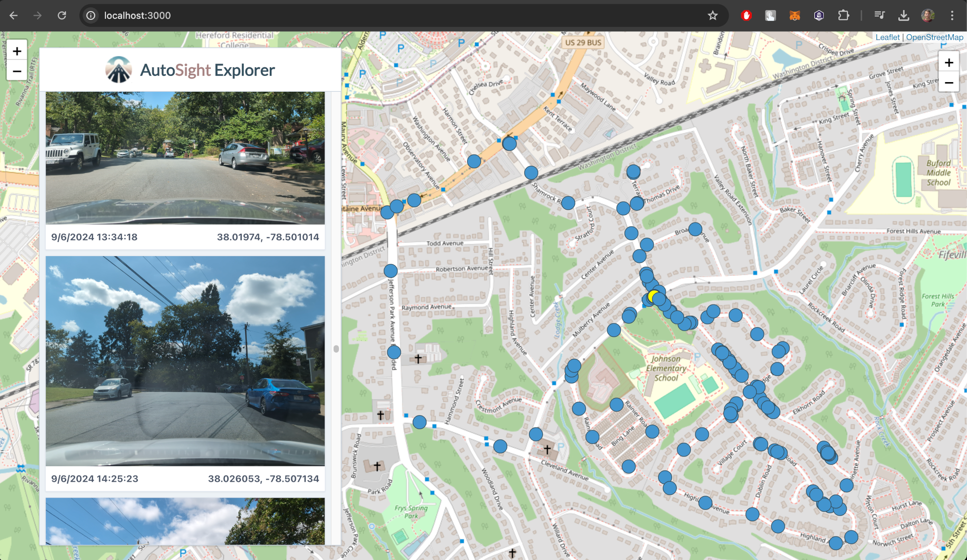Open the 14:25:23 dashcam photo
Image resolution: width=967 pixels, height=560 pixels.
(185, 361)
